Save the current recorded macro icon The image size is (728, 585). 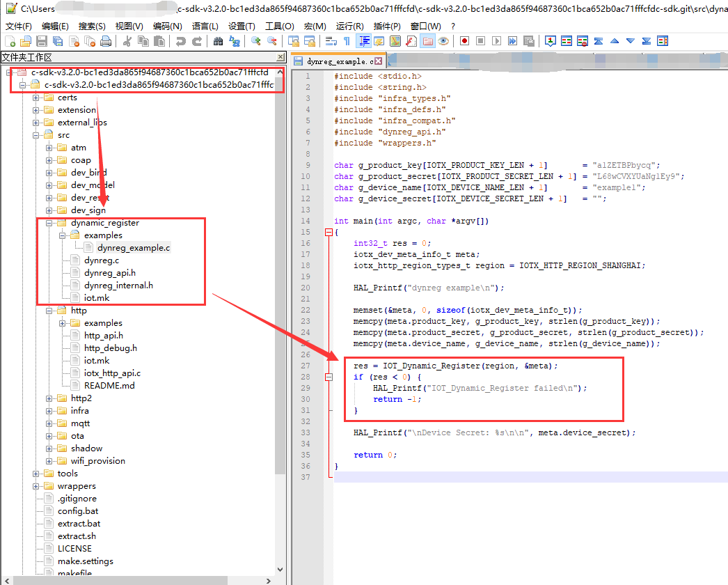point(529,41)
